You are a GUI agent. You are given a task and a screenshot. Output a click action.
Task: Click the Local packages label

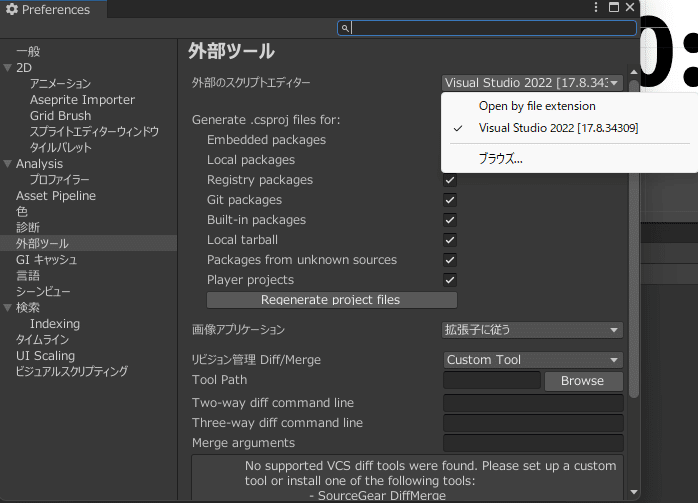pyautogui.click(x=251, y=160)
